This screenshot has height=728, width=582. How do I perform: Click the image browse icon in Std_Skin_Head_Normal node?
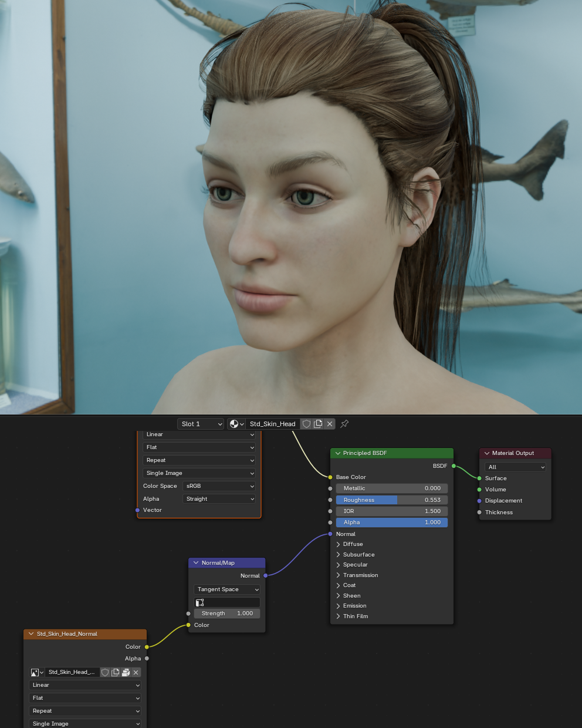pyautogui.click(x=36, y=672)
